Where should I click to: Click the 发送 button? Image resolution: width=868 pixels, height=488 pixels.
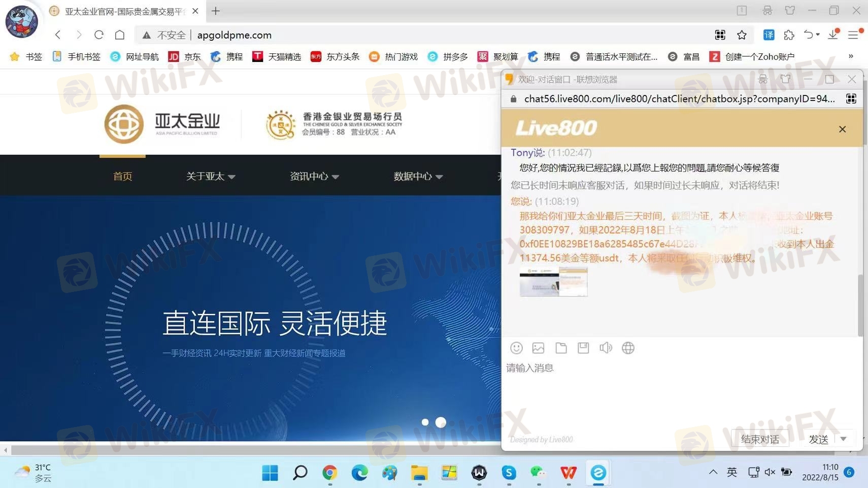click(819, 439)
